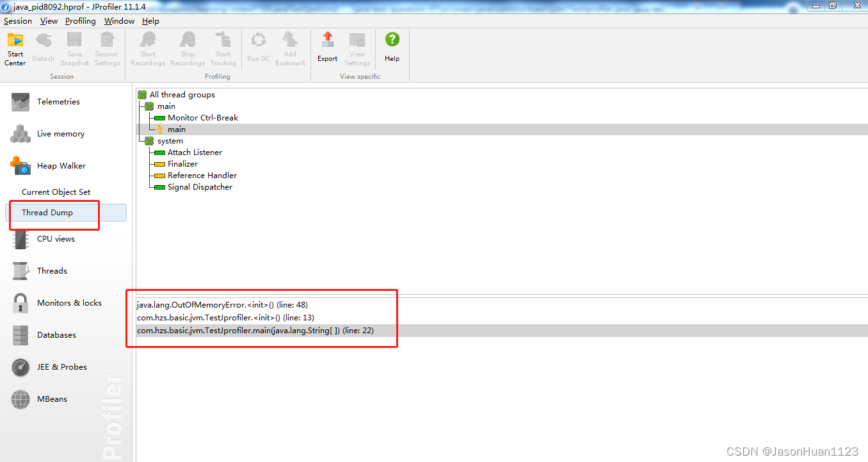
Task: Select the Attach Listener thread
Action: pos(195,153)
